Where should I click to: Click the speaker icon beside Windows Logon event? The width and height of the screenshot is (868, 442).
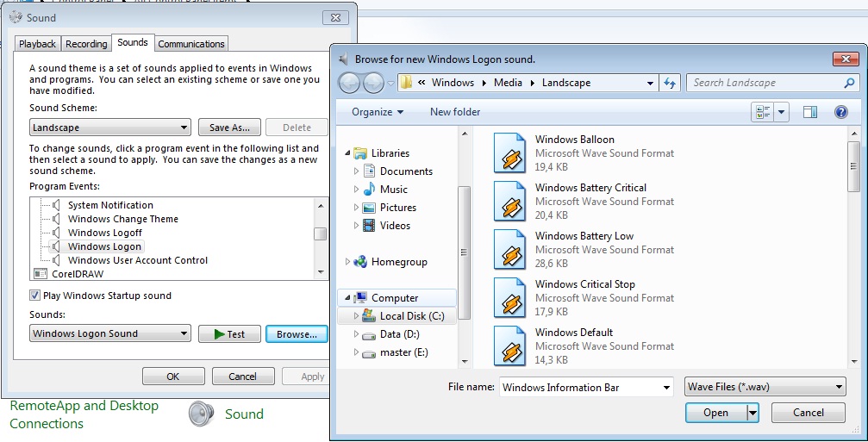[x=56, y=246]
